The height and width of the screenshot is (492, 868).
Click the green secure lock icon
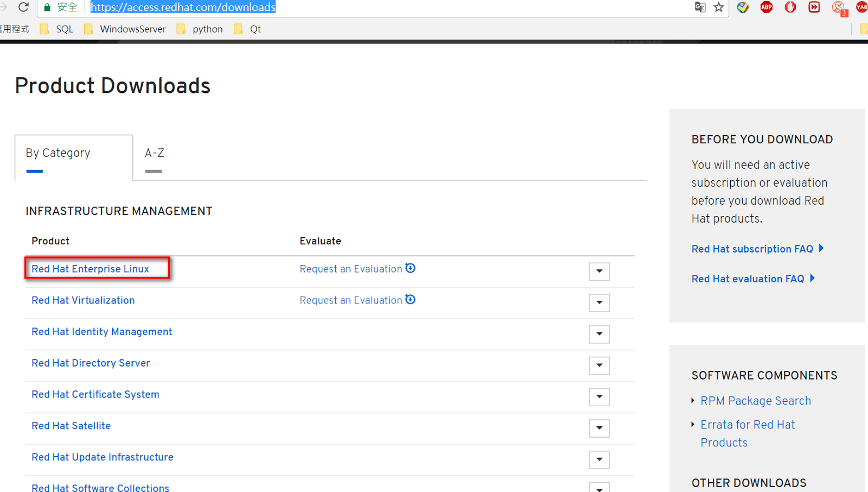[47, 7]
